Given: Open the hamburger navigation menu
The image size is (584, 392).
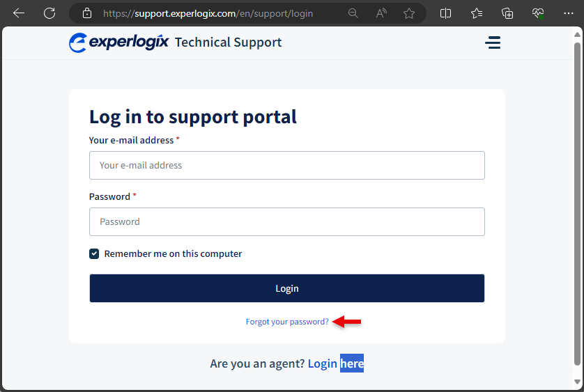Looking at the screenshot, I should coord(493,42).
